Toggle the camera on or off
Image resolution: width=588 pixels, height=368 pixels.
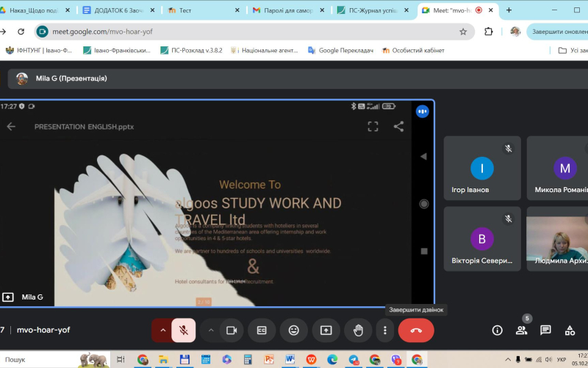232,330
